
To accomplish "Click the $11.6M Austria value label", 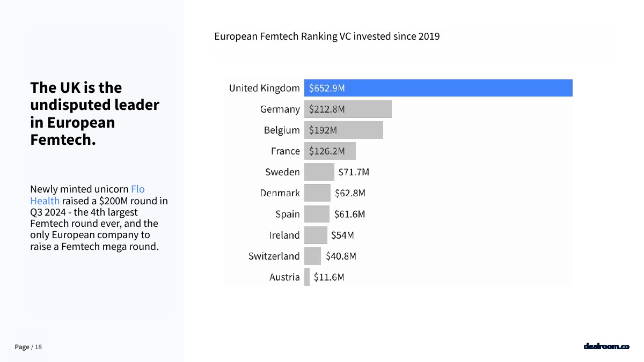I will click(329, 277).
